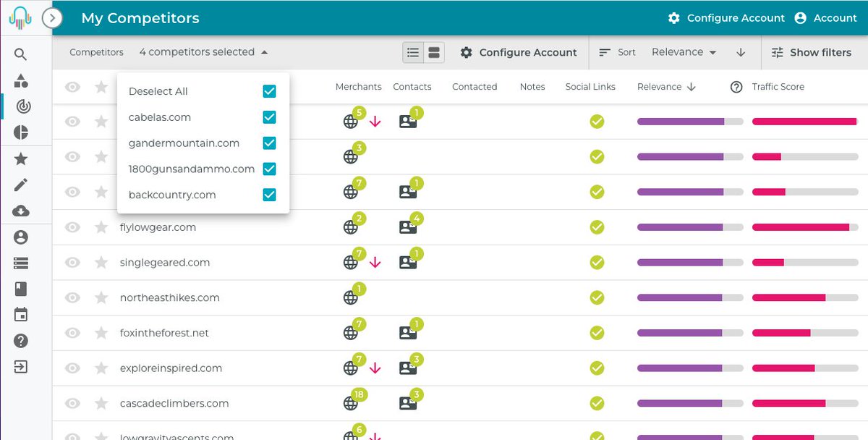Toggle eye visibility for foxintheforest.net
This screenshot has width=868, height=440.
[x=72, y=333]
